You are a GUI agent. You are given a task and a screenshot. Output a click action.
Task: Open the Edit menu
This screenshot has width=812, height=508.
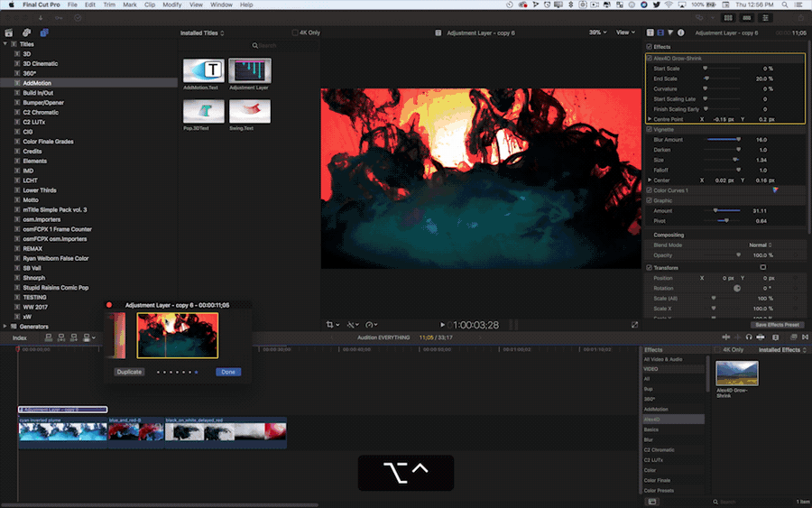coord(90,5)
